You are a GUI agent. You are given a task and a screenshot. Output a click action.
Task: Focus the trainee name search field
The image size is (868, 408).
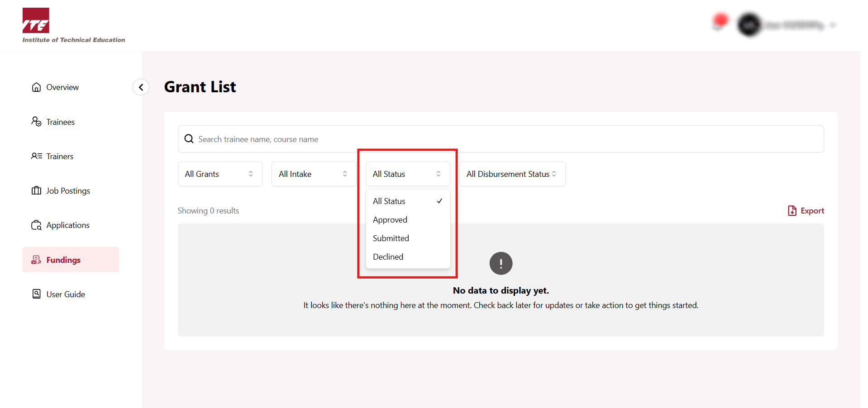pos(498,139)
